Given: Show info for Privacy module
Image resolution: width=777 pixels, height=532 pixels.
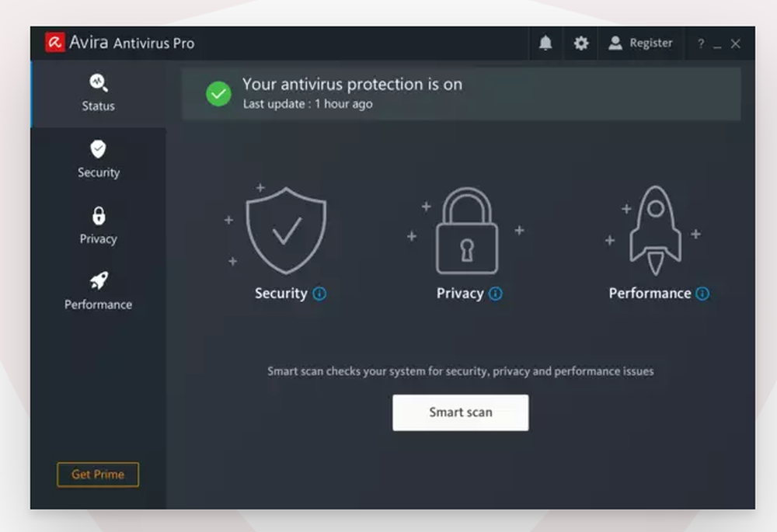Looking at the screenshot, I should (496, 294).
